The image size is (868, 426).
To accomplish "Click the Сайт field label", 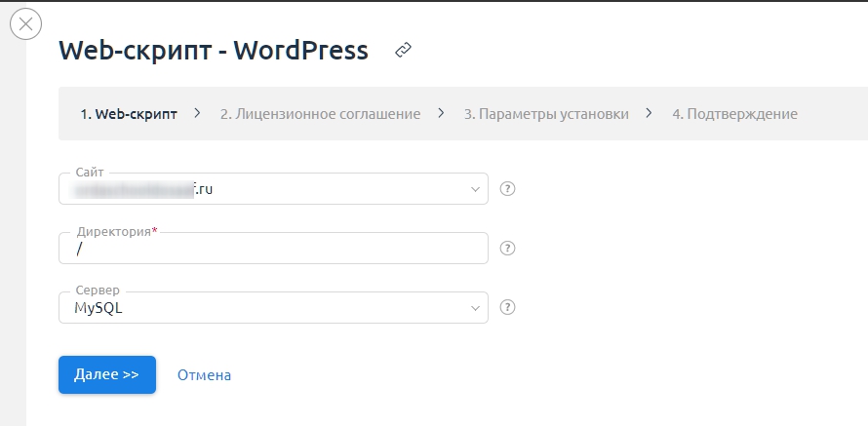I will point(90,173).
